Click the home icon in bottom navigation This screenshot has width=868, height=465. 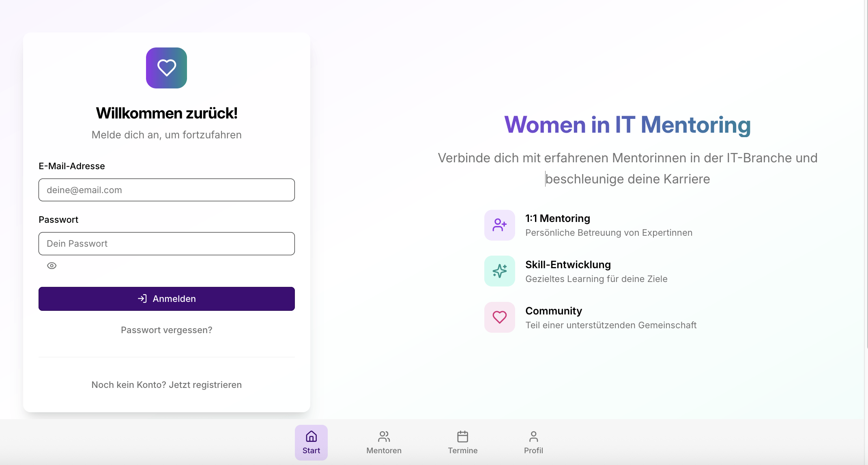click(x=311, y=437)
